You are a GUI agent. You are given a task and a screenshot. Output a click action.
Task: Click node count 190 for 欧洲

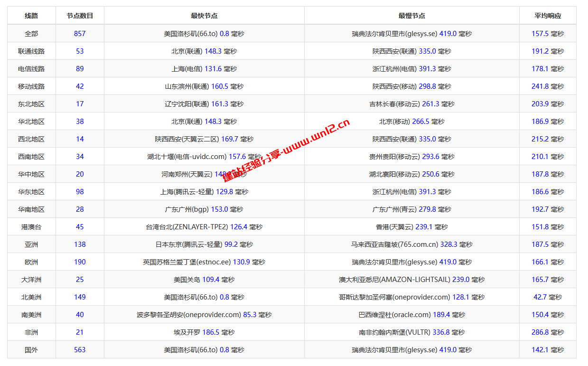pos(80,262)
